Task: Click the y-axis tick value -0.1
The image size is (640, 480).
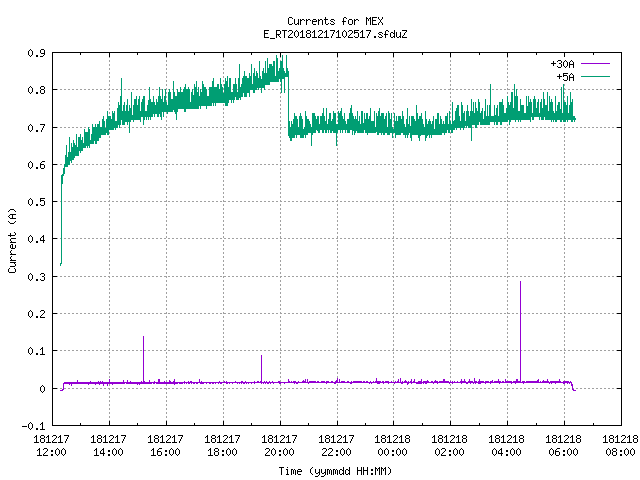Action: 33,426
